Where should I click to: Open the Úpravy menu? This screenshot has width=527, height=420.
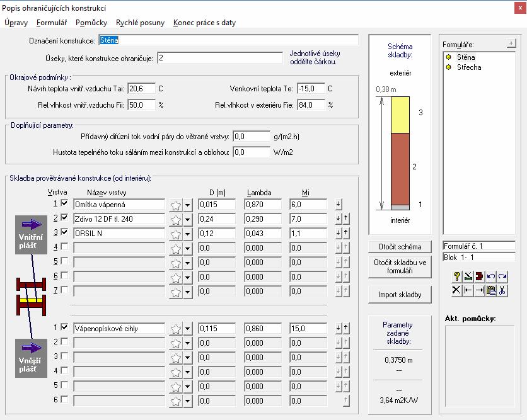pyautogui.click(x=16, y=23)
